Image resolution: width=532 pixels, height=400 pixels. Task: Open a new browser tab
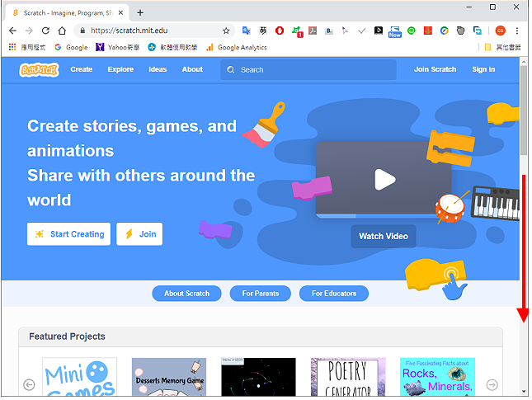coord(140,13)
